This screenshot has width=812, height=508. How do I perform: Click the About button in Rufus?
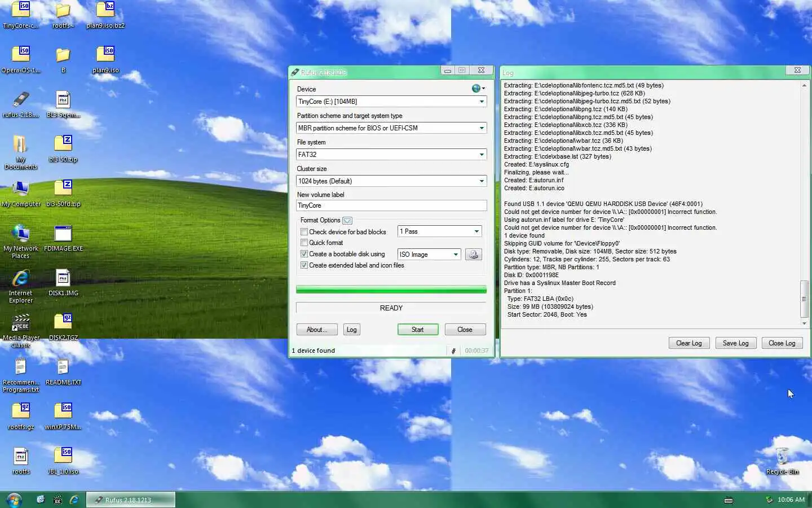pos(316,330)
